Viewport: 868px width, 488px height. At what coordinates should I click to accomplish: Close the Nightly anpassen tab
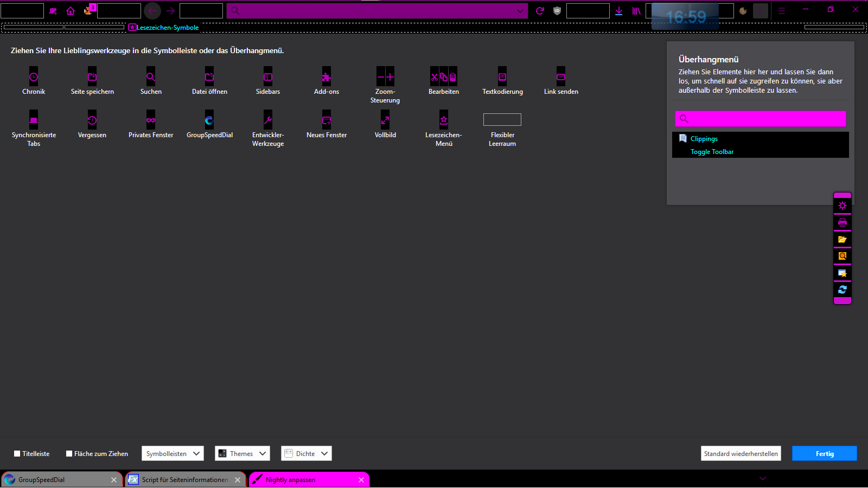click(x=361, y=480)
